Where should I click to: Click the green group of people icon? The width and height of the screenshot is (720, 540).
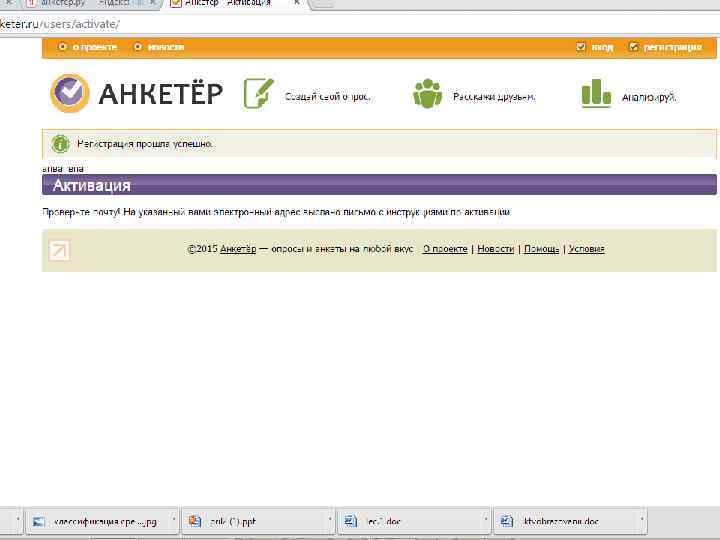[428, 94]
